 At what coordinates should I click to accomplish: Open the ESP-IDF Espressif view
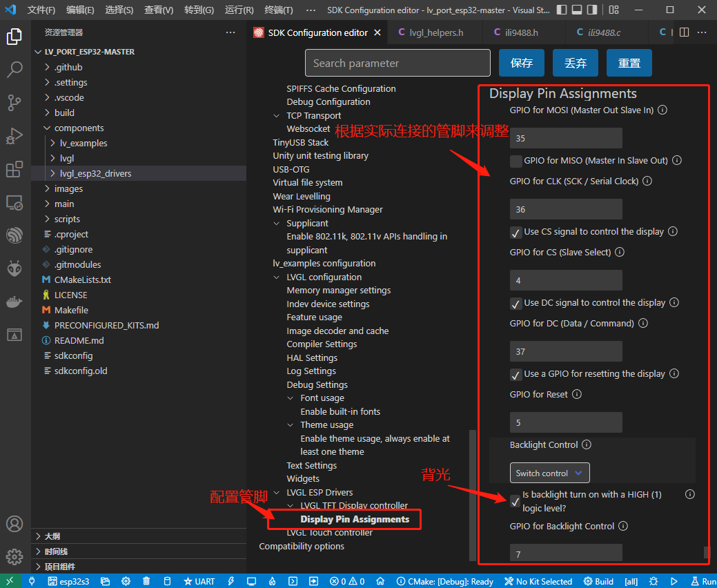14,235
